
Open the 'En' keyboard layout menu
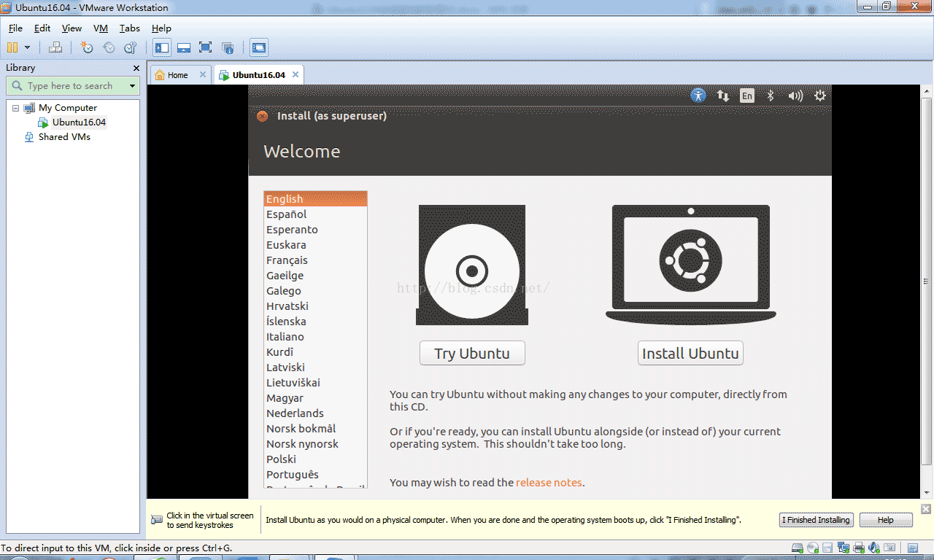click(747, 96)
